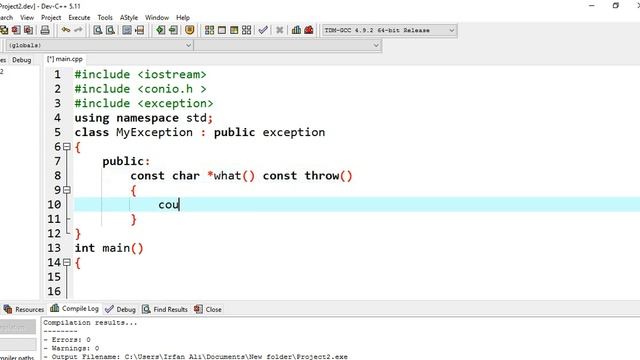This screenshot has height=360, width=640.
Task: Click the '#include <iostream>' line
Action: coord(140,74)
